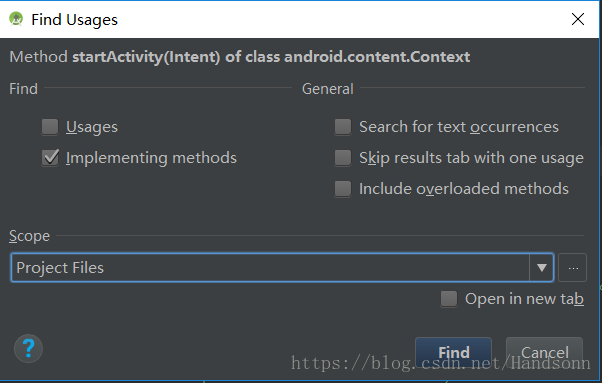This screenshot has height=383, width=602.
Task: Enable the Usages checkbox
Action: pos(50,127)
